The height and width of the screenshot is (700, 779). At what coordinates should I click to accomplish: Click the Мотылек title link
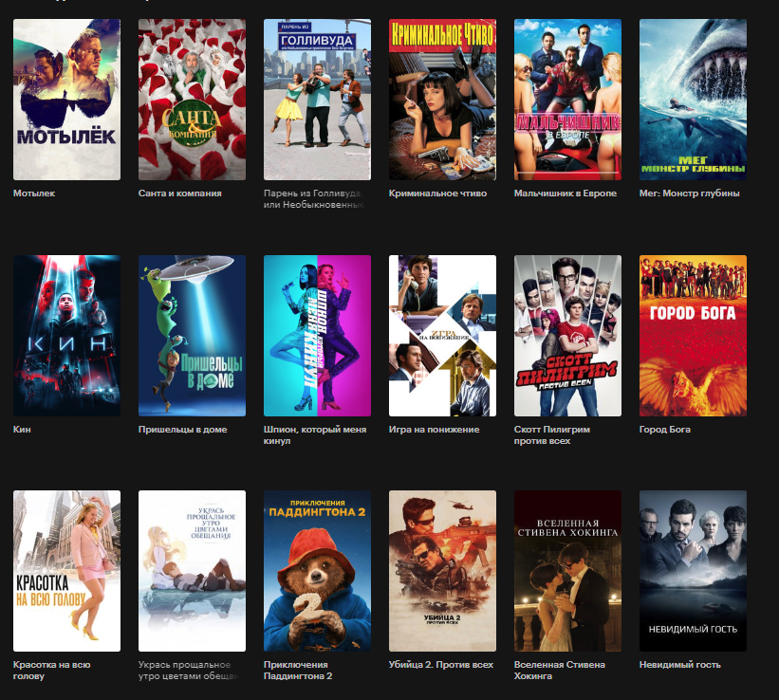34,193
